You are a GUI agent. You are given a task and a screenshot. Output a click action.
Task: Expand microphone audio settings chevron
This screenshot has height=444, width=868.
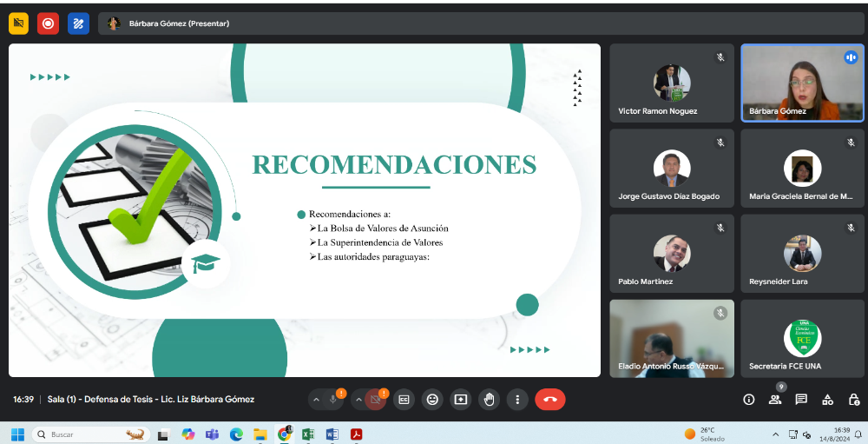pyautogui.click(x=316, y=399)
